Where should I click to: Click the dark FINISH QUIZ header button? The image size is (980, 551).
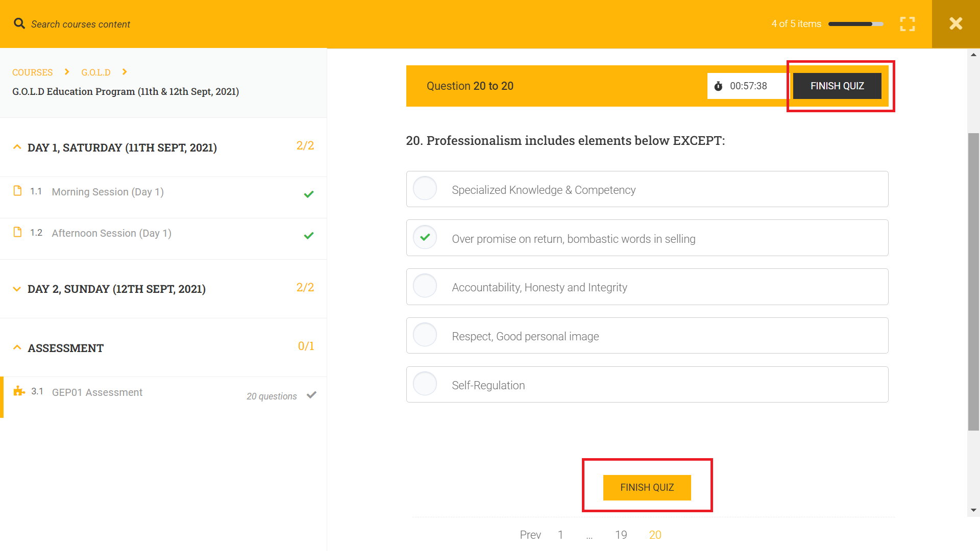coord(837,86)
